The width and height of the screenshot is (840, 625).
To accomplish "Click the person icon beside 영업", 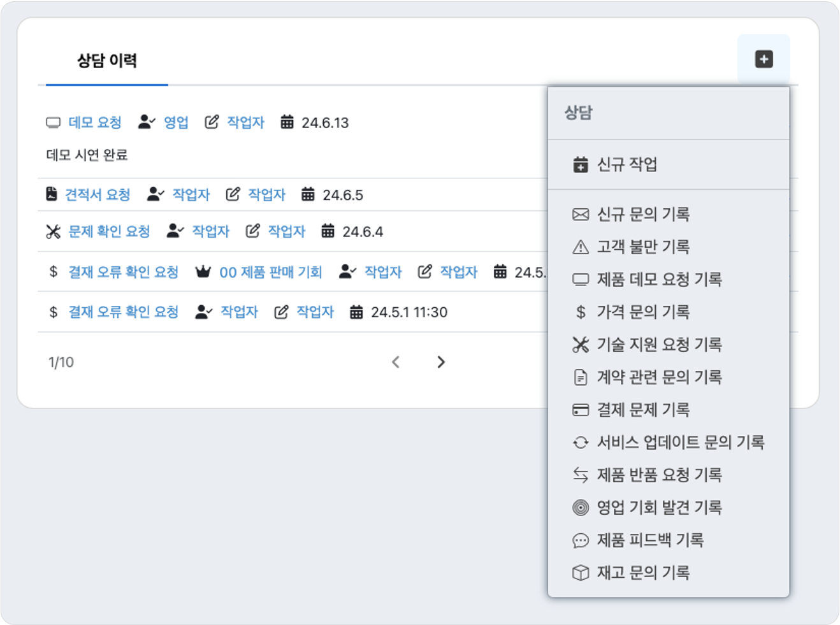I will pyautogui.click(x=147, y=122).
